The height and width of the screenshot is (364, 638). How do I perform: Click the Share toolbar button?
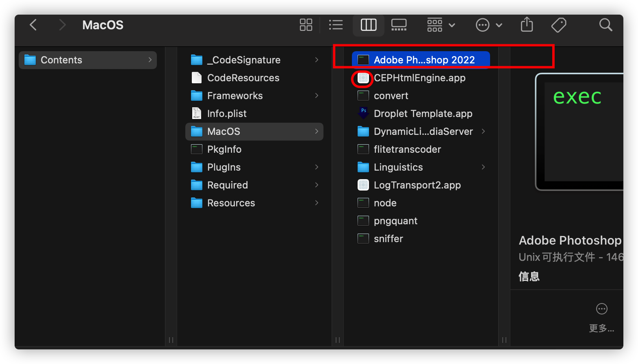[527, 24]
